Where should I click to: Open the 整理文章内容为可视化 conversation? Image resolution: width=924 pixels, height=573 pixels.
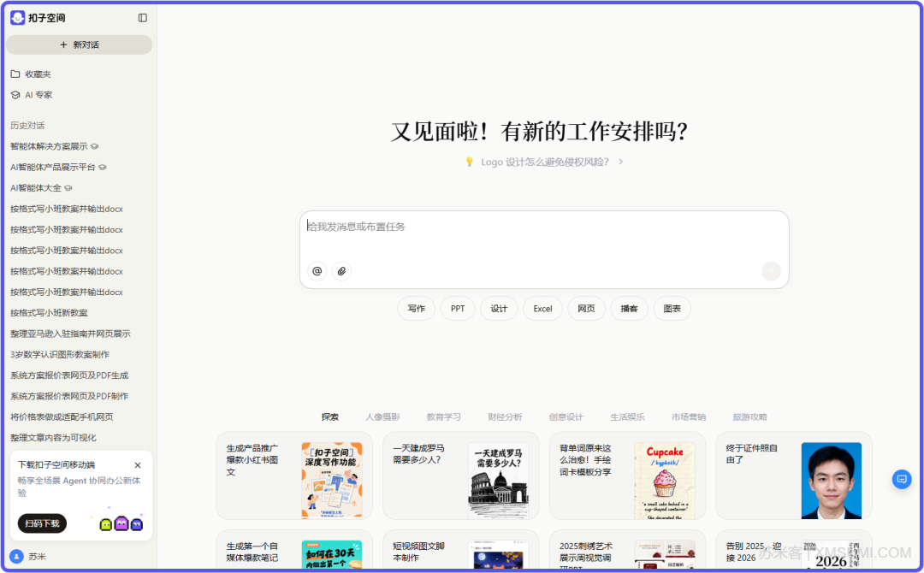pyautogui.click(x=53, y=438)
